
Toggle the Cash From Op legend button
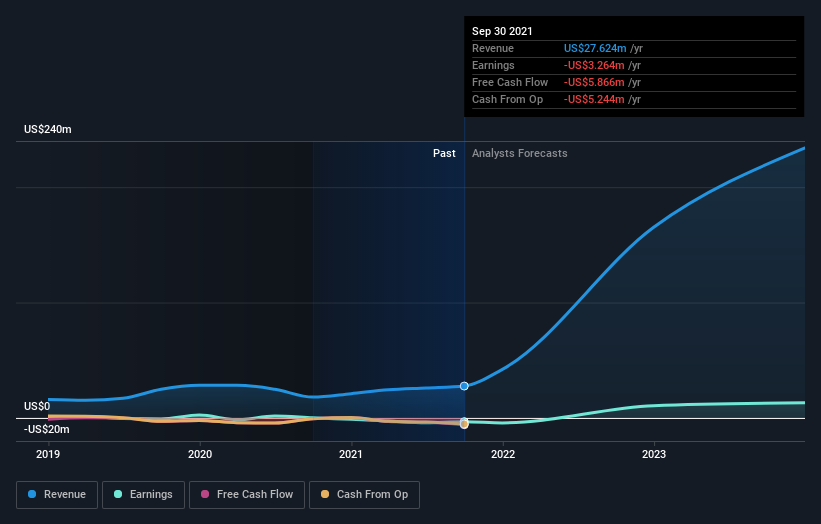pos(364,495)
